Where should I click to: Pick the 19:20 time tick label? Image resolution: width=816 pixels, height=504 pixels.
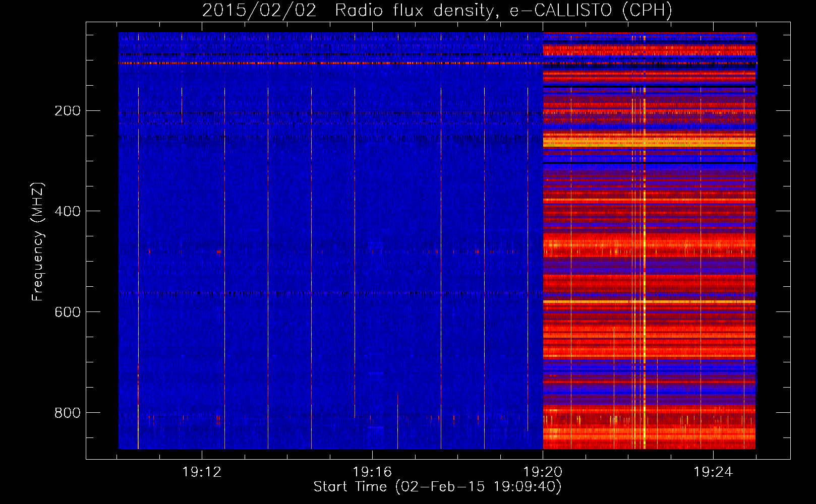(x=543, y=472)
